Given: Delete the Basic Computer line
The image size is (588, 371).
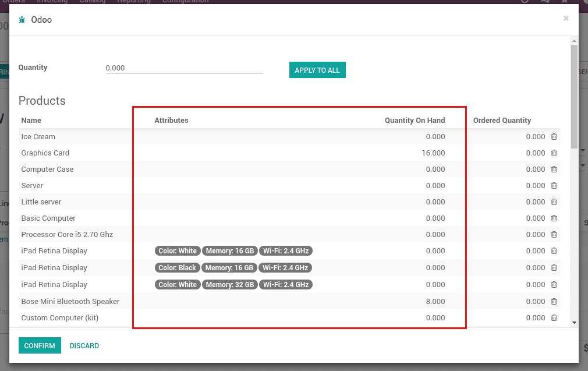Looking at the screenshot, I should pyautogui.click(x=554, y=218).
